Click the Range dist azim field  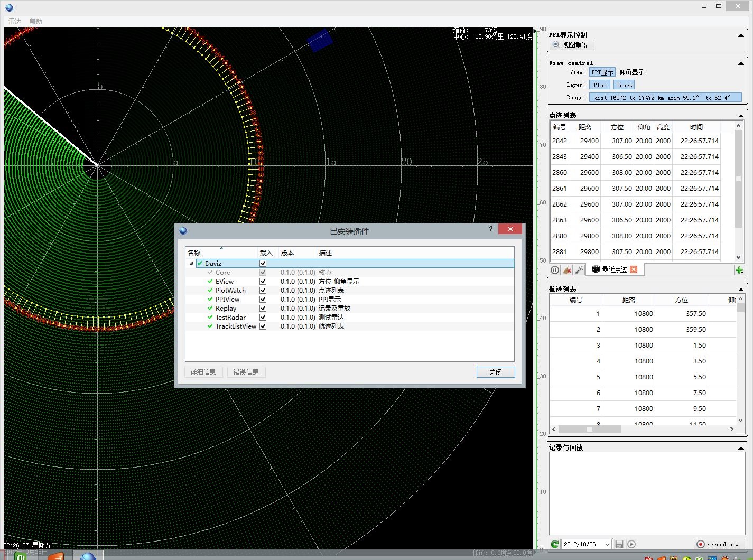[x=665, y=98]
